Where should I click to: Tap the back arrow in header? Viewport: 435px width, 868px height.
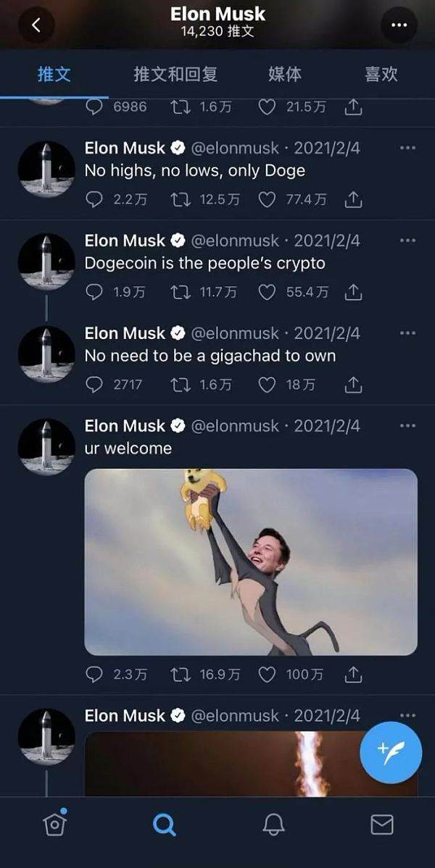[36, 25]
